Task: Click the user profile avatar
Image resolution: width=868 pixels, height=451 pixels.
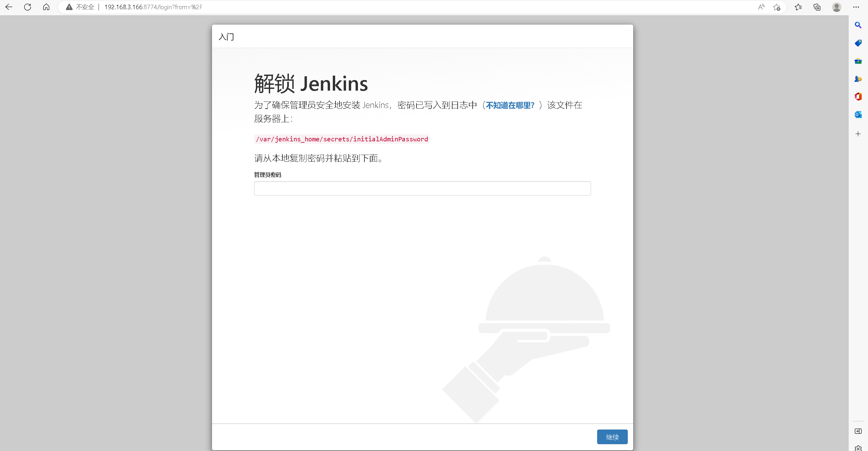Action: (837, 7)
